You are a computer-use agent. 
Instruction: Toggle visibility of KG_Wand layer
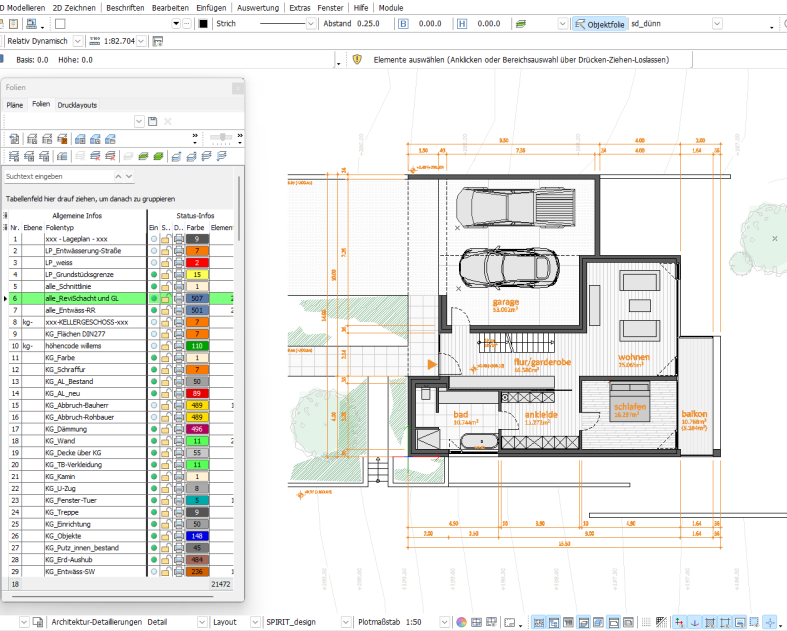(154, 440)
